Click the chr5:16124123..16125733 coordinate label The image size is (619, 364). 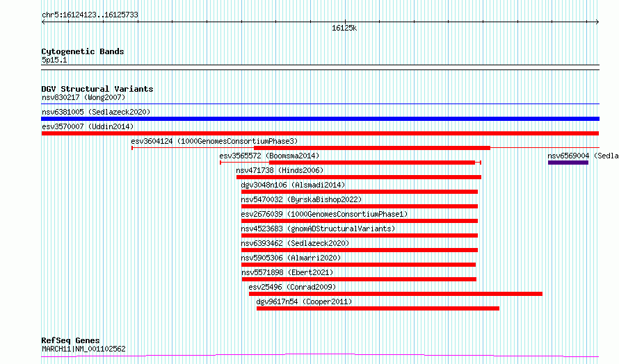(x=90, y=15)
